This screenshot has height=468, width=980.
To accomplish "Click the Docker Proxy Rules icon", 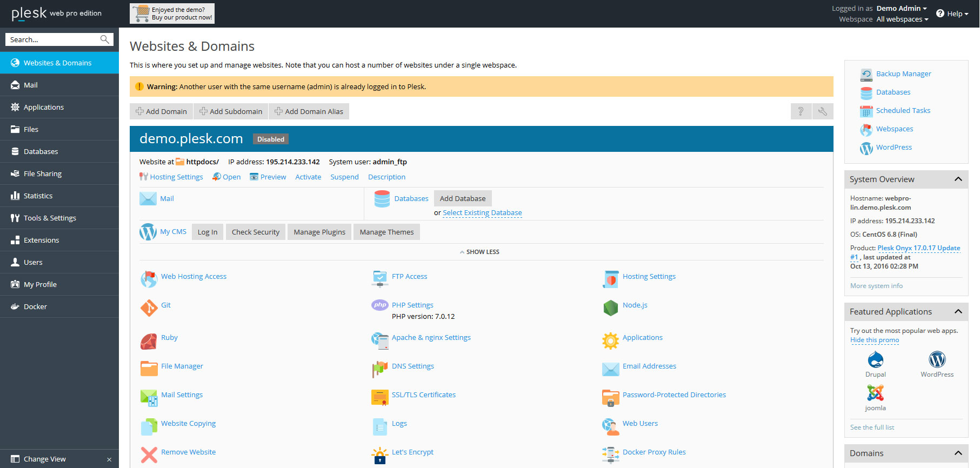I will [x=611, y=455].
